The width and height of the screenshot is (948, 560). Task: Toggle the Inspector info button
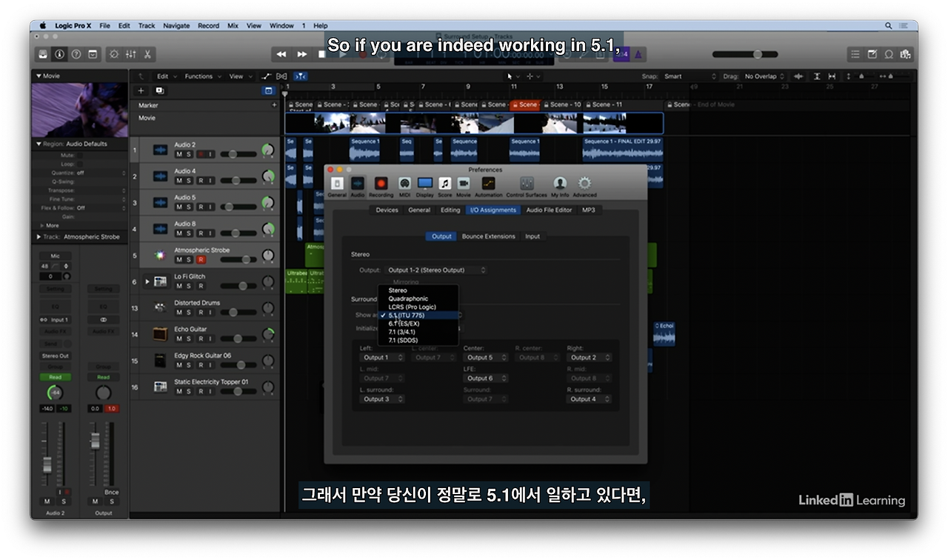tap(59, 54)
